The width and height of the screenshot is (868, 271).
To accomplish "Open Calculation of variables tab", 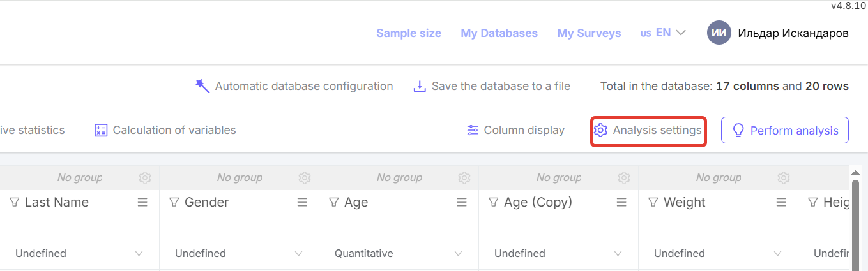I will [165, 130].
